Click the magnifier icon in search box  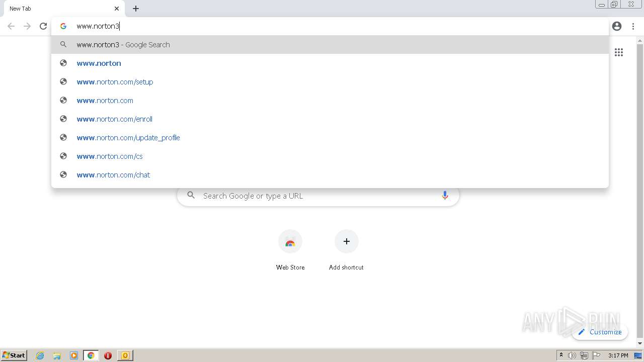pos(191,195)
